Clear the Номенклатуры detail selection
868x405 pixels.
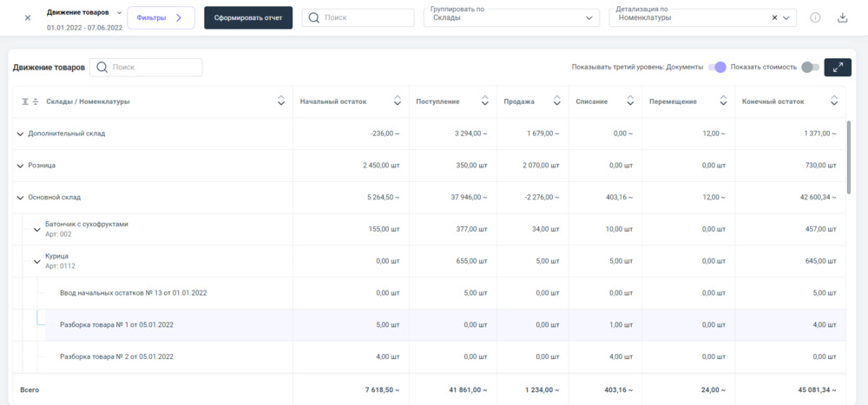coord(774,18)
